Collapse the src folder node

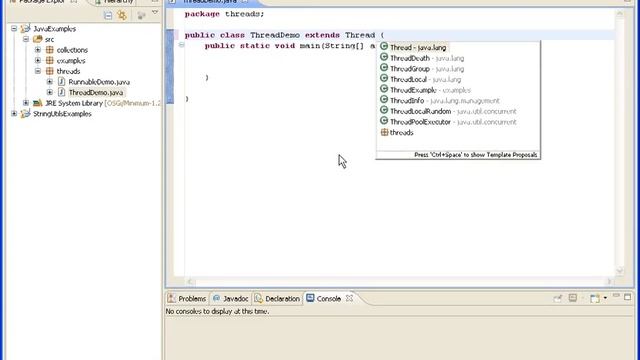click(26, 39)
